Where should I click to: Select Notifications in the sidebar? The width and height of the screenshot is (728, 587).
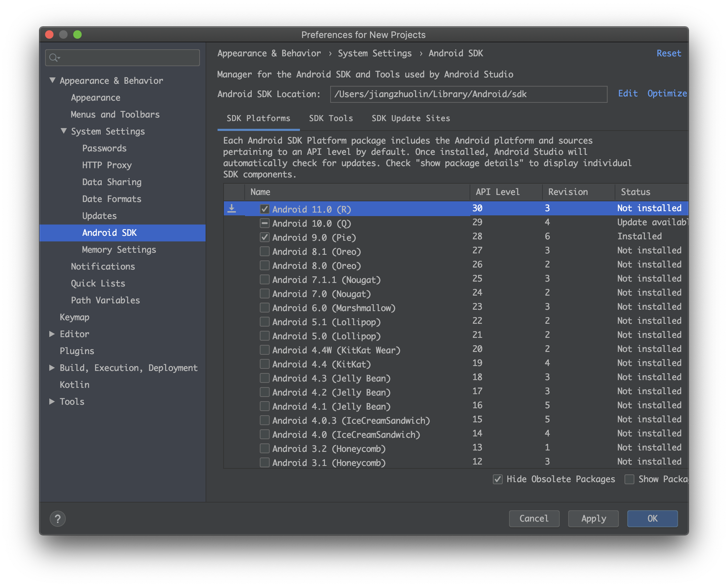[x=103, y=266]
